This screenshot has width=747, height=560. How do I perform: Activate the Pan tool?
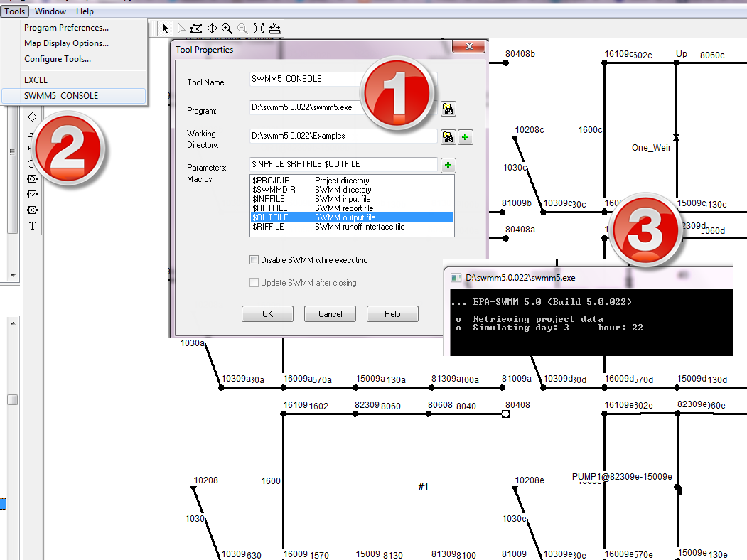(x=212, y=28)
